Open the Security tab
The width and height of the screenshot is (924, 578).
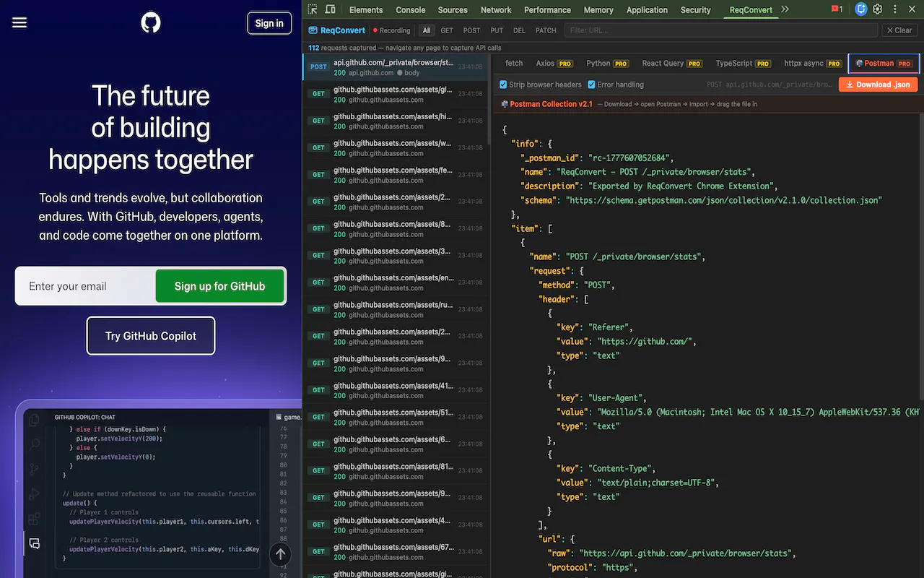point(696,9)
